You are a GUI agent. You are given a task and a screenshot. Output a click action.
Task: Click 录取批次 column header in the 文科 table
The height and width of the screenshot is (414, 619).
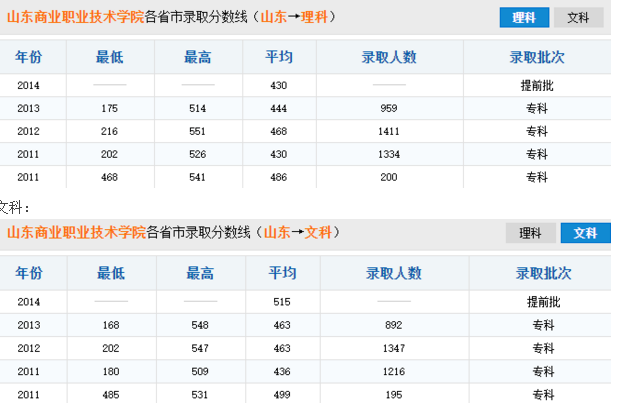544,273
